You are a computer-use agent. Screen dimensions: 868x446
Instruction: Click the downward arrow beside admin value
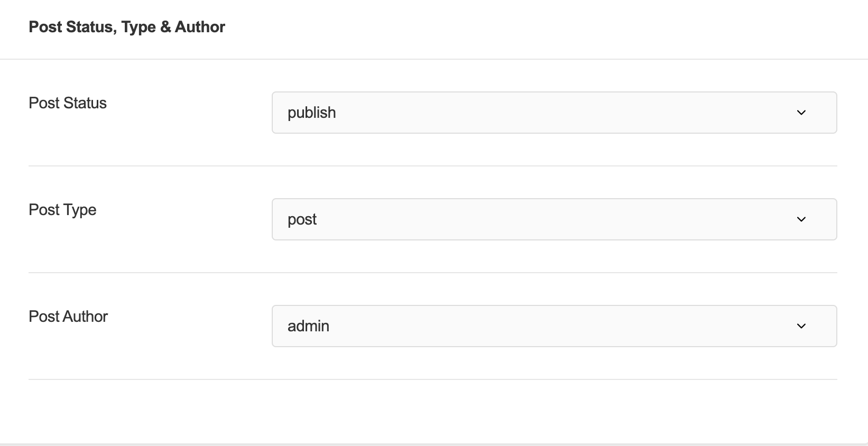pyautogui.click(x=801, y=326)
